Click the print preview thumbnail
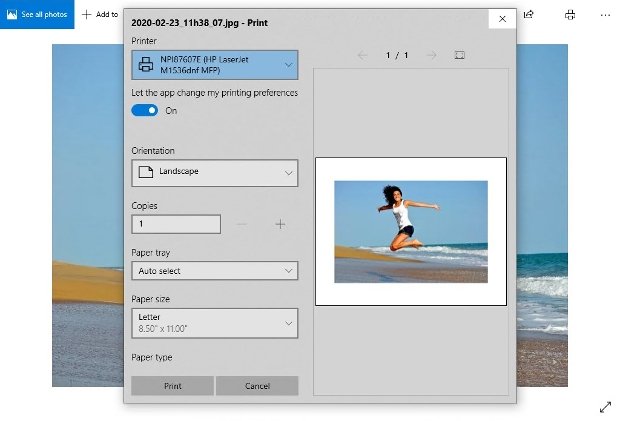 (x=411, y=232)
